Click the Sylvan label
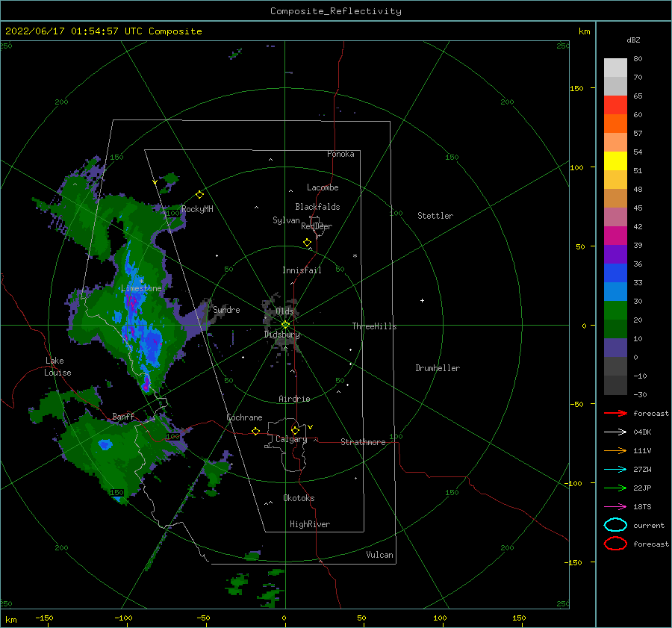Screen dimensions: 672x628 [x=286, y=220]
